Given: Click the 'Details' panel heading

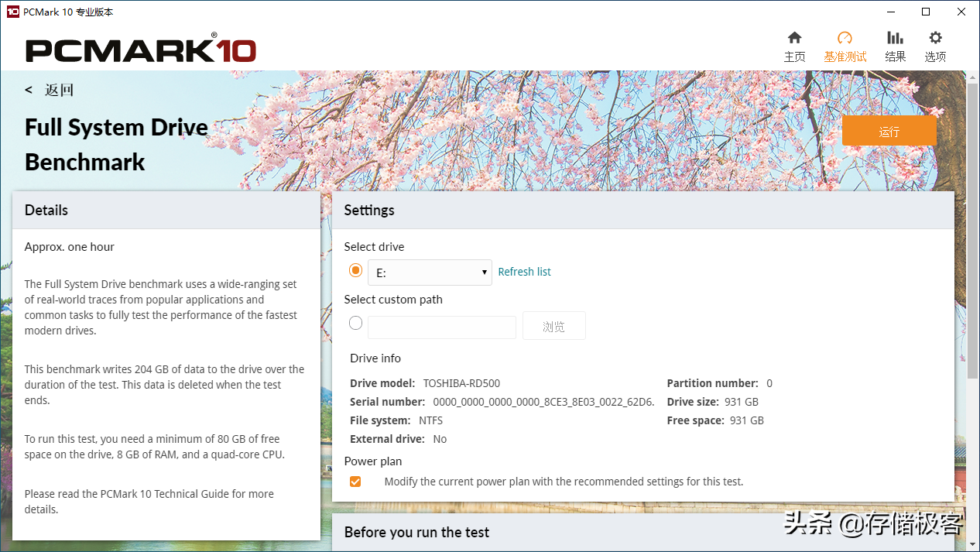Looking at the screenshot, I should tap(46, 210).
